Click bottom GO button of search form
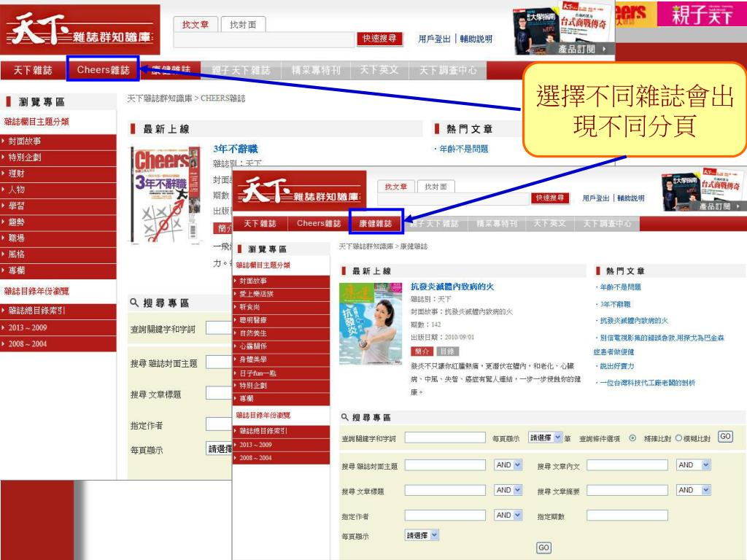The image size is (747, 560). pyautogui.click(x=543, y=548)
